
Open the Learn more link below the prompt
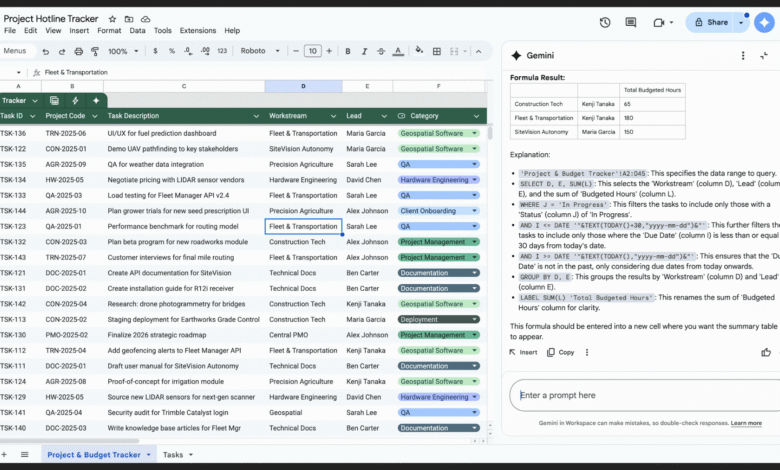(746, 423)
